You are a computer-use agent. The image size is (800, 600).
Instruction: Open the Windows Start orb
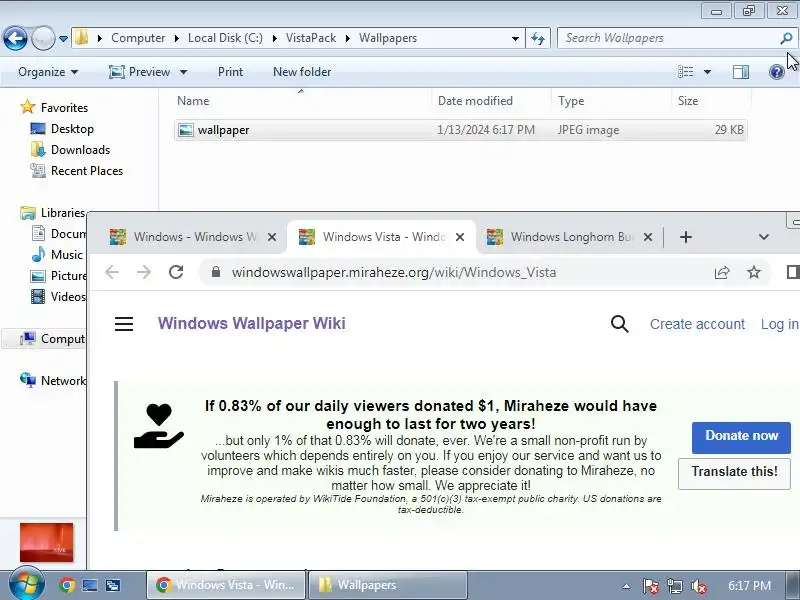26,584
